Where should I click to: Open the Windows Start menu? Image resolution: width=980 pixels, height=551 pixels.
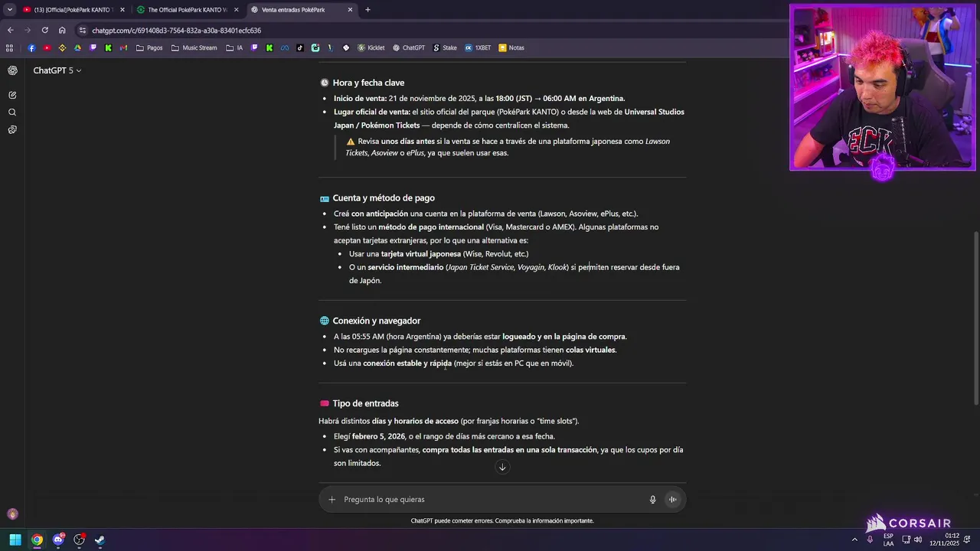pyautogui.click(x=15, y=540)
